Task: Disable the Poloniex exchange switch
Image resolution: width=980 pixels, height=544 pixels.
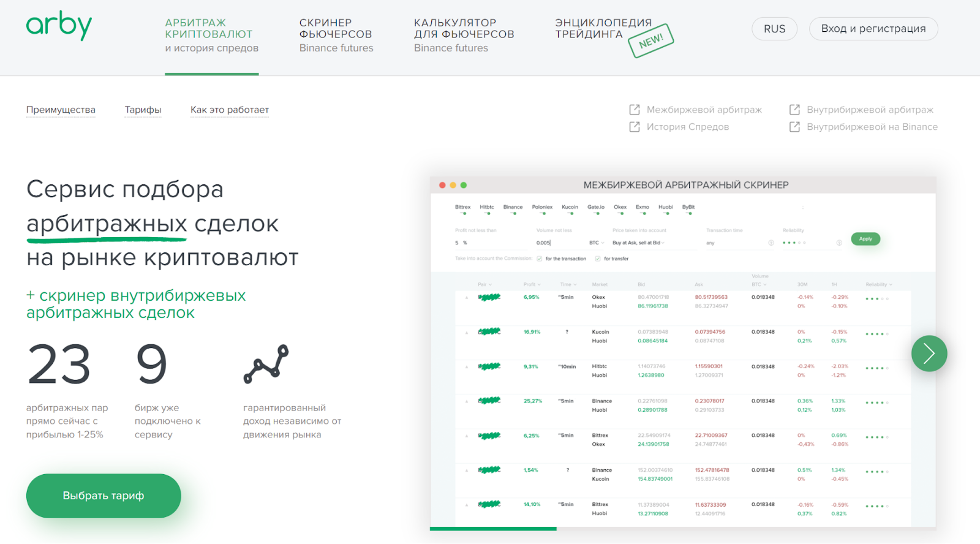Action: 543,214
